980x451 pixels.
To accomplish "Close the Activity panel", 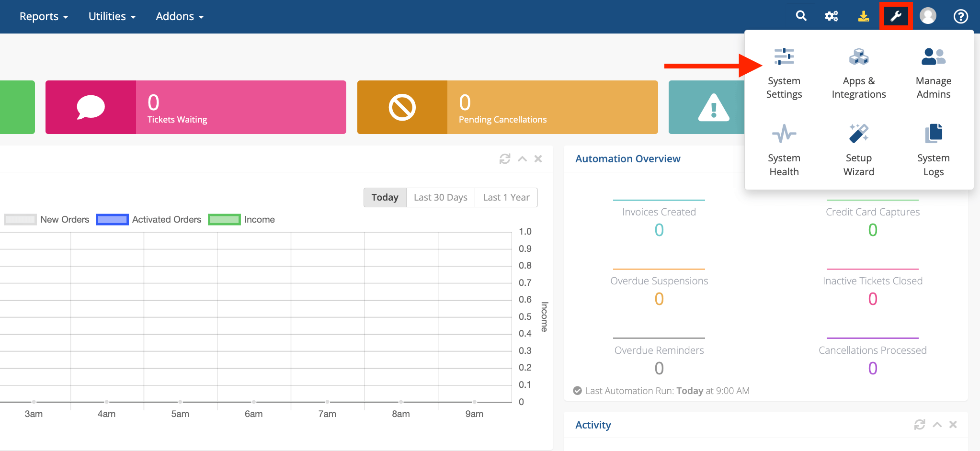I will pyautogui.click(x=953, y=425).
